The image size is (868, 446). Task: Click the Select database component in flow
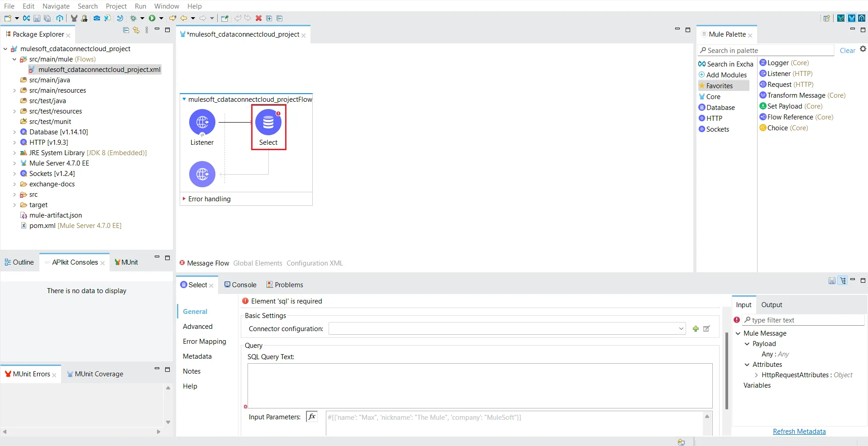click(268, 123)
